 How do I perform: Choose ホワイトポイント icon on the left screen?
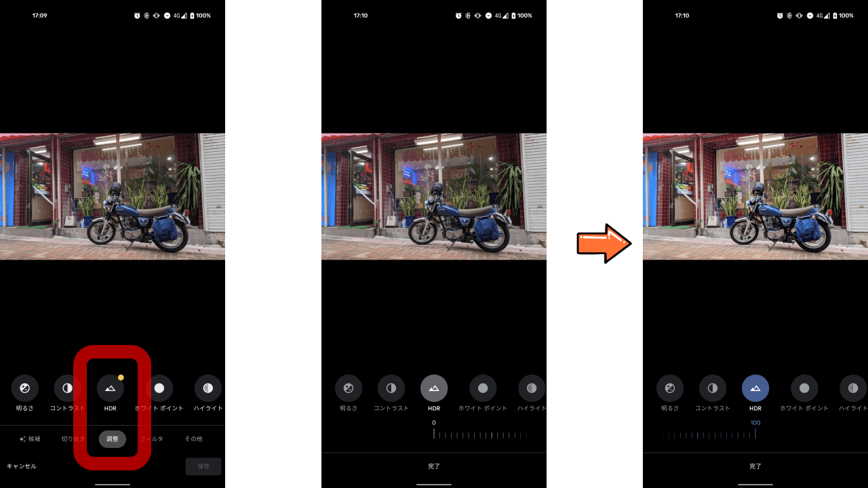click(159, 388)
